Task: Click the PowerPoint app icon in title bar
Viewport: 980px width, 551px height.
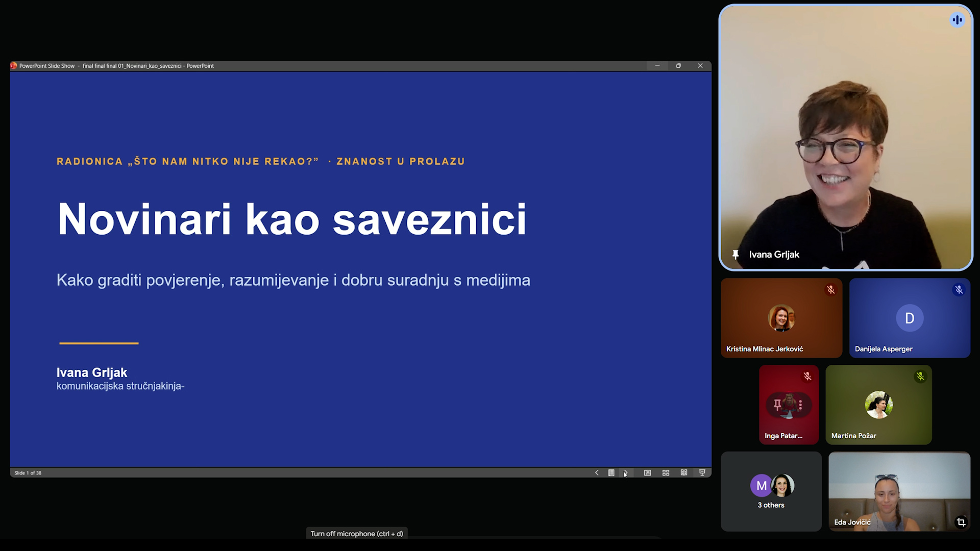Action: pyautogui.click(x=14, y=66)
